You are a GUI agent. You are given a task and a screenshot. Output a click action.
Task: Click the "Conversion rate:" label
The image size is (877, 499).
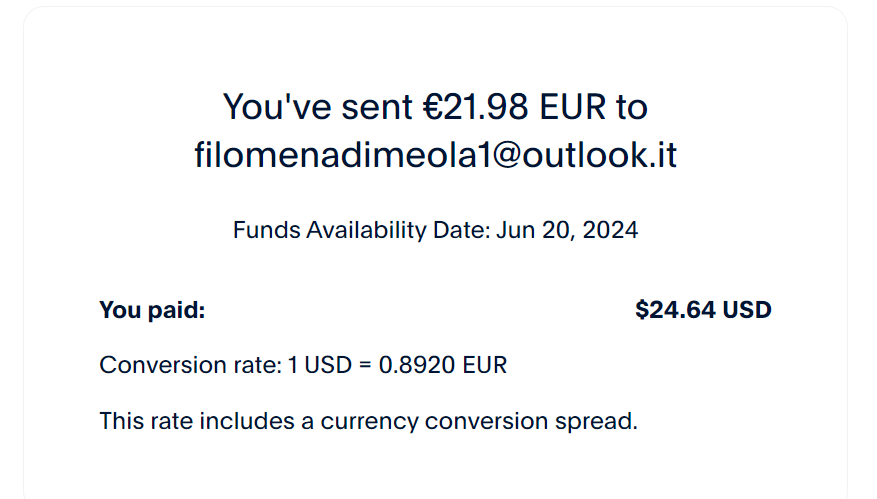[x=190, y=365]
